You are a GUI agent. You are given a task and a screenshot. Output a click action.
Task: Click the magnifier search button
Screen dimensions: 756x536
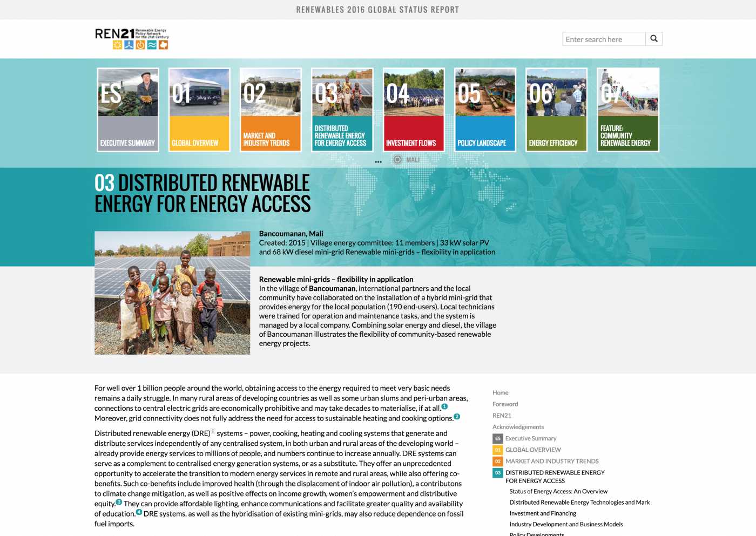(654, 39)
